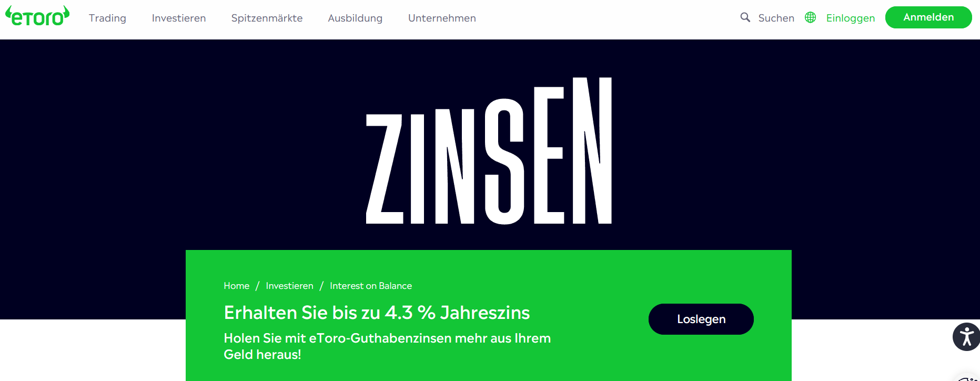Select Investieren in the breadcrumb trail
980x381 pixels.
pyautogui.click(x=289, y=286)
